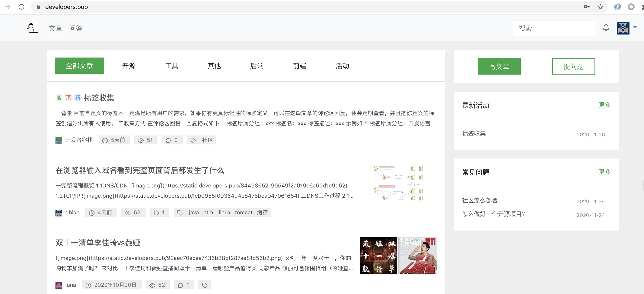Click the saved password key icon

tap(587, 7)
